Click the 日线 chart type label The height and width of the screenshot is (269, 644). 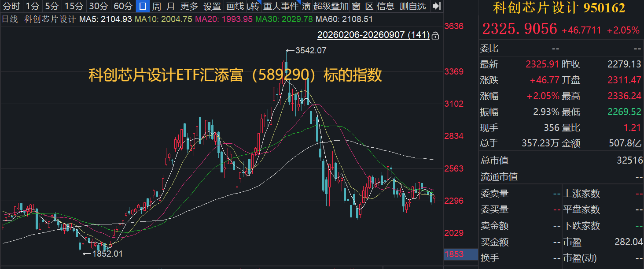pyautogui.click(x=10, y=19)
